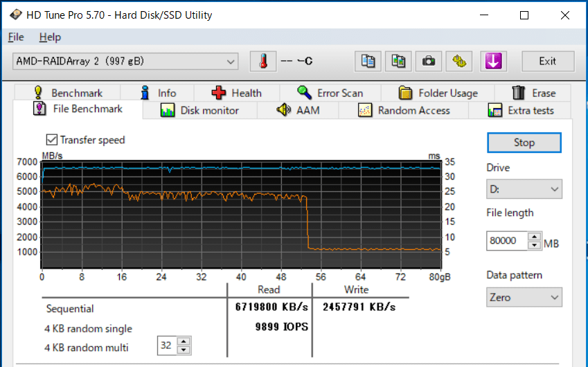The image size is (588, 367).
Task: Expand the AMD-RAIDArray disk selection dropdown
Action: tap(125, 62)
